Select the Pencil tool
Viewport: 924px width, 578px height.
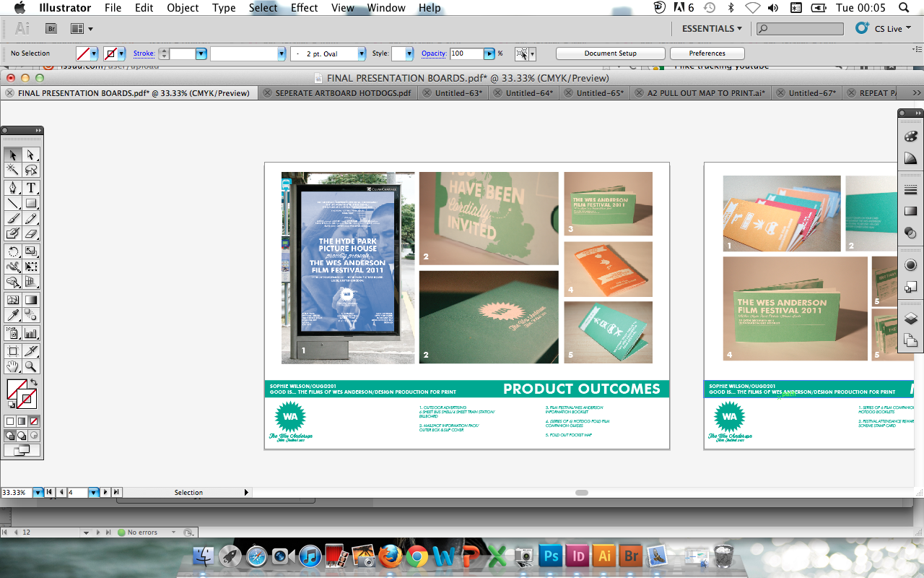[31, 218]
